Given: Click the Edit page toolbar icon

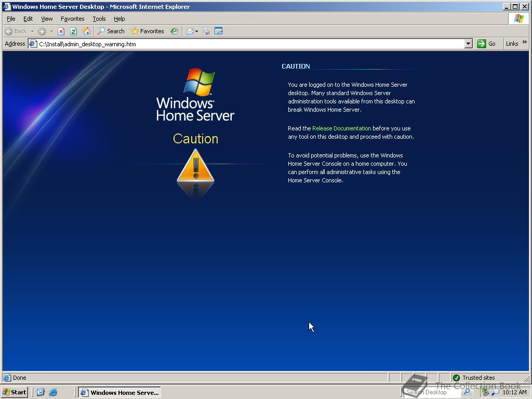Looking at the screenshot, I should click(219, 31).
